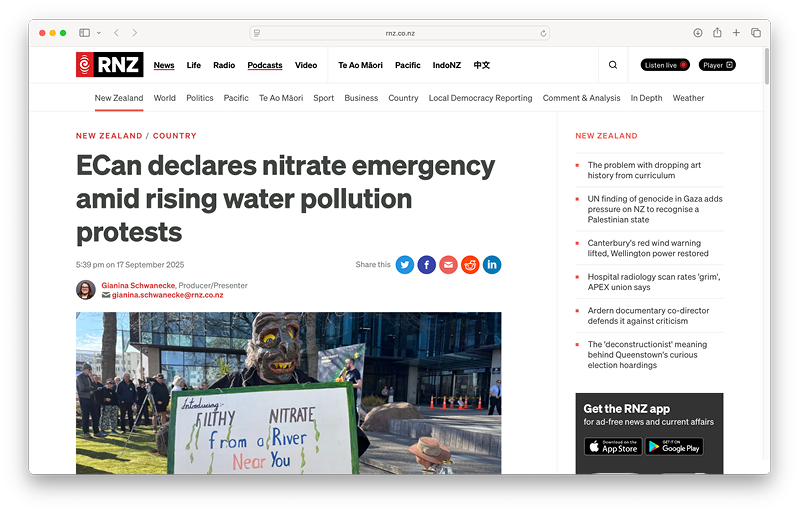Viewport: 800px width, 512px height.
Task: Open the Player pop-out button
Action: pos(717,65)
